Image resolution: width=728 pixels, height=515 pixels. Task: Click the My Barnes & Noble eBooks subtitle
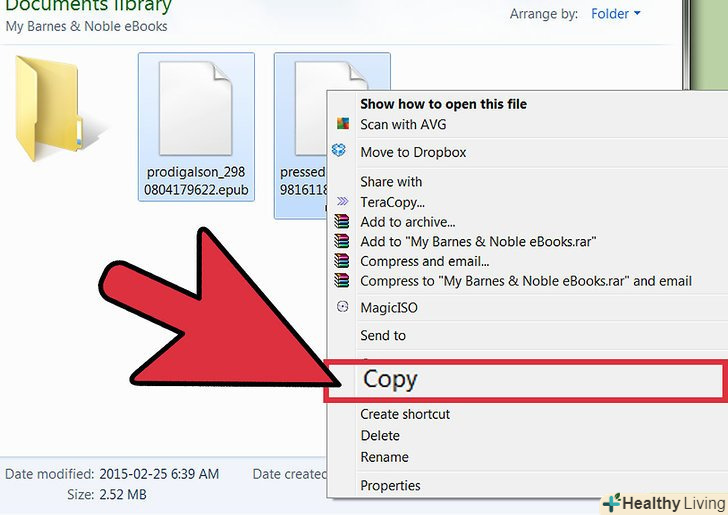click(x=86, y=26)
